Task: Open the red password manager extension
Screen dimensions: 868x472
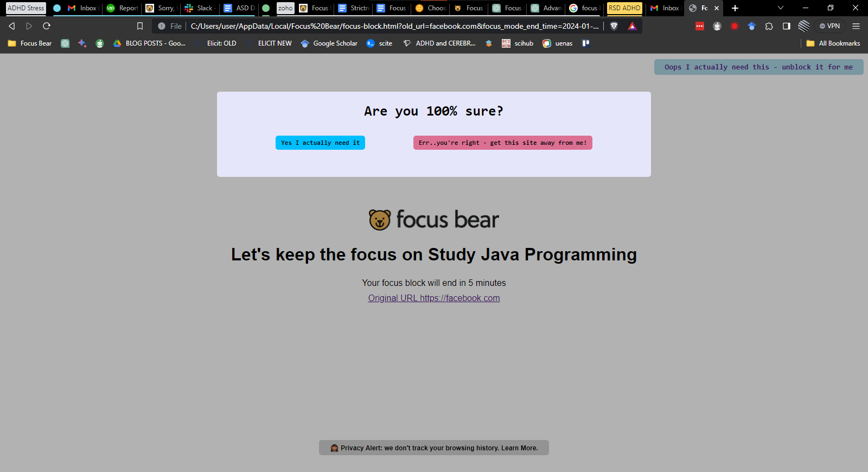Action: [700, 26]
